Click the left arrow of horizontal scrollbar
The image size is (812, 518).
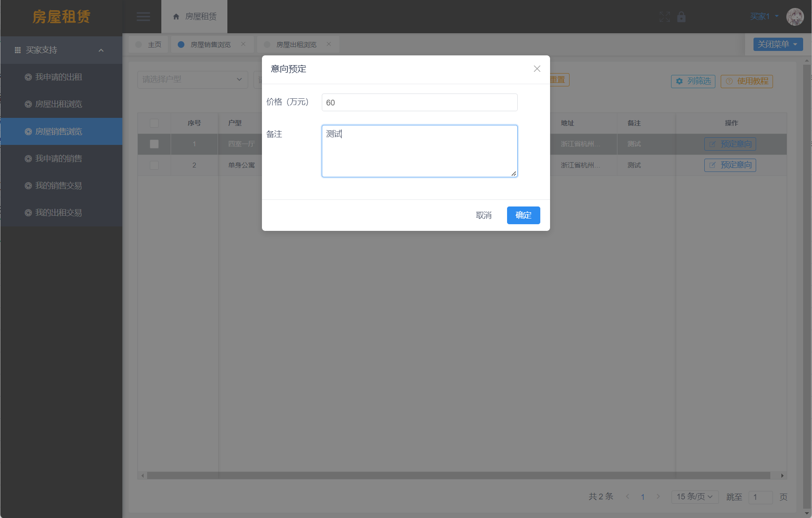coord(142,475)
